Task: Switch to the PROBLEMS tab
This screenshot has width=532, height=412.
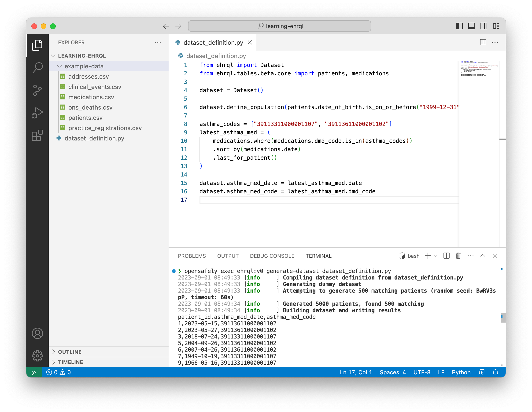Action: coord(192,256)
